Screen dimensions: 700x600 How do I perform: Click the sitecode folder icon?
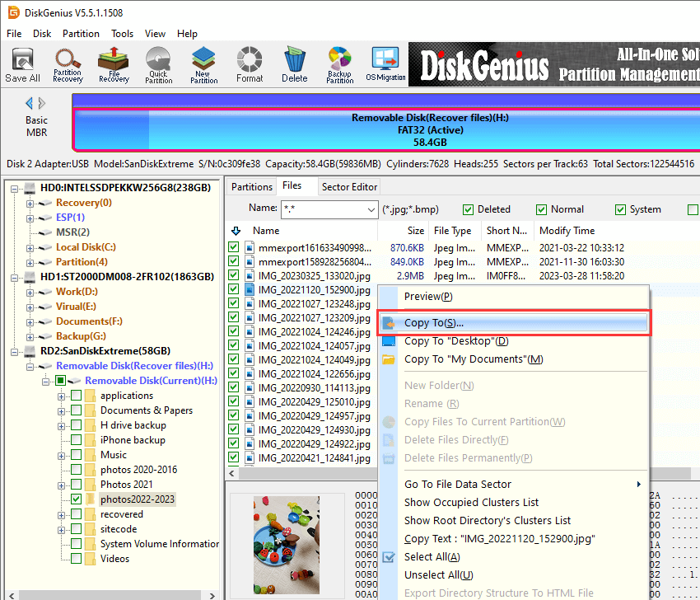tap(91, 529)
